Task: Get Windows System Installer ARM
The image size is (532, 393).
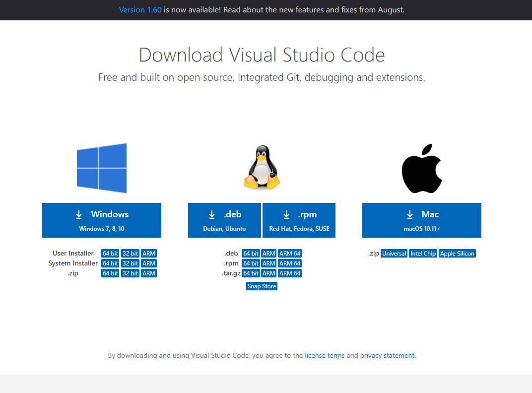Action: pos(149,263)
